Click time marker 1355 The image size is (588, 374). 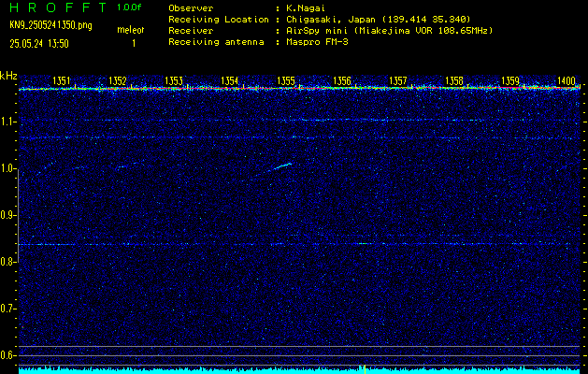tap(286, 81)
